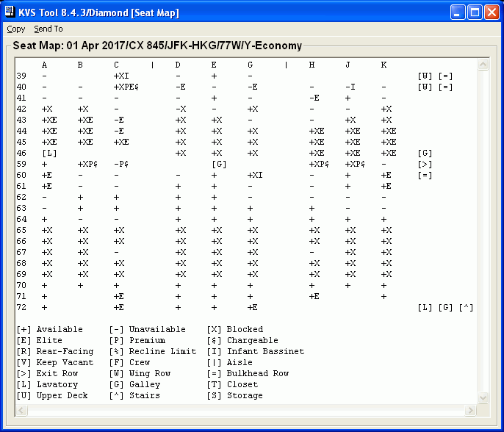This screenshot has width=504, height=432.
Task: Click the [X] Blocked legend entry
Action: click(x=235, y=329)
